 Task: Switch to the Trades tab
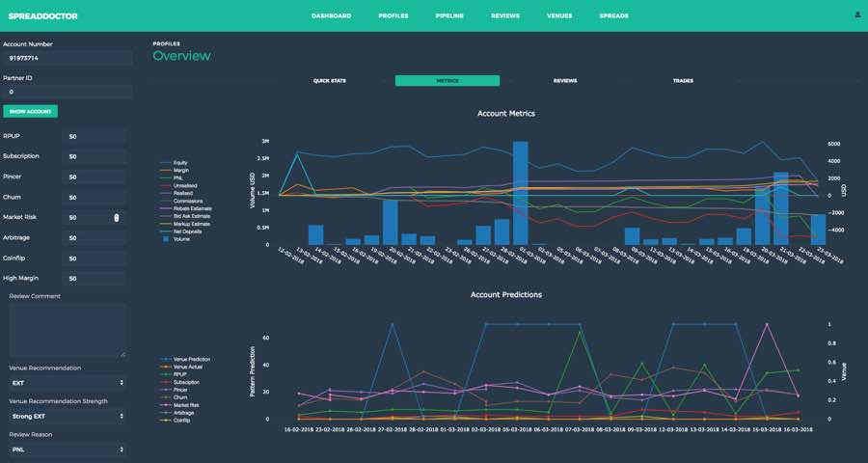[683, 81]
